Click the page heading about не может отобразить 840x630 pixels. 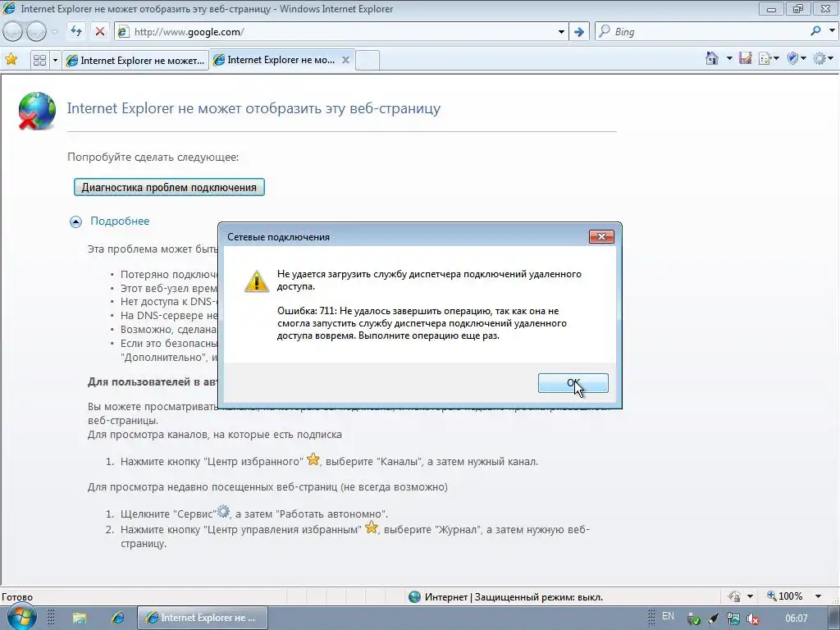pyautogui.click(x=253, y=108)
